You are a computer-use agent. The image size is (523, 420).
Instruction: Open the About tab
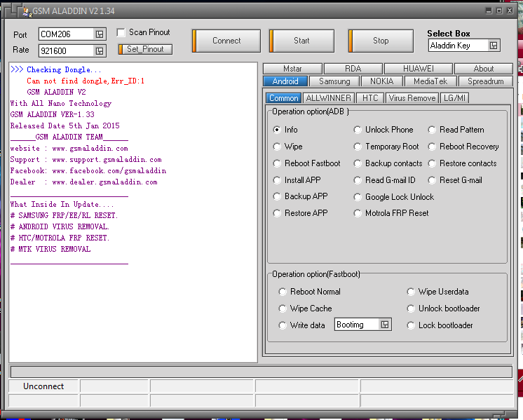tap(483, 69)
